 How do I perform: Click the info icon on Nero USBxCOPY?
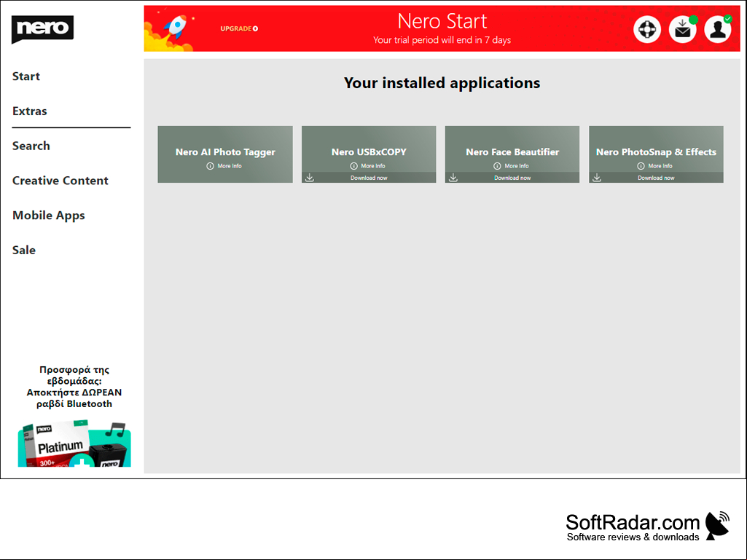pos(353,166)
